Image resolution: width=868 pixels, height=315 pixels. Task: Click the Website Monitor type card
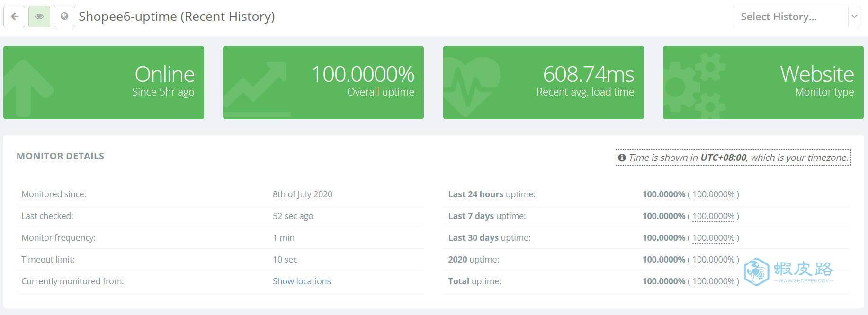[763, 82]
